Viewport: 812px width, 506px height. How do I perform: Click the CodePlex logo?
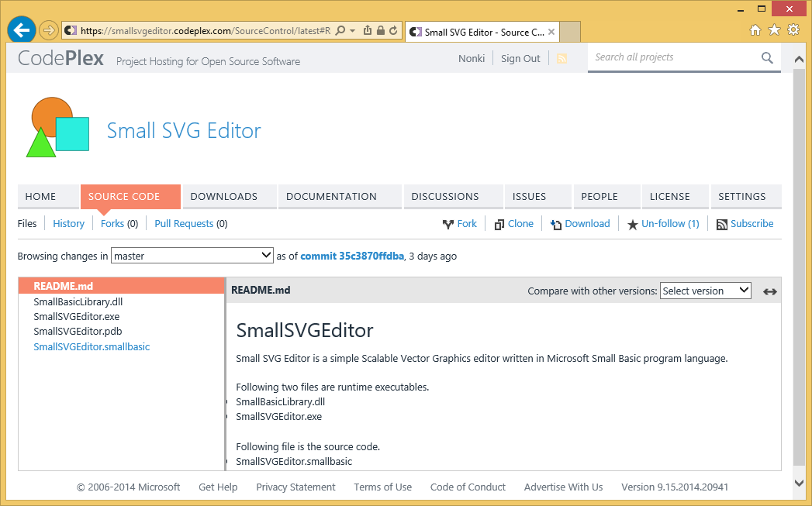[60, 58]
